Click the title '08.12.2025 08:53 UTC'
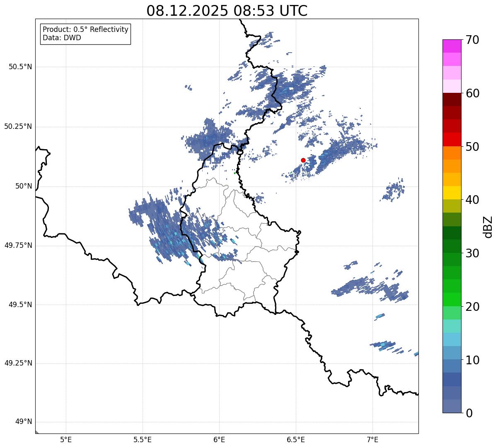498x448 pixels. [x=227, y=11]
